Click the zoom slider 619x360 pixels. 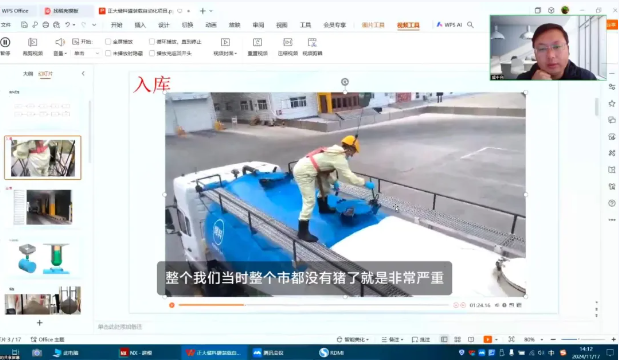tap(583, 339)
